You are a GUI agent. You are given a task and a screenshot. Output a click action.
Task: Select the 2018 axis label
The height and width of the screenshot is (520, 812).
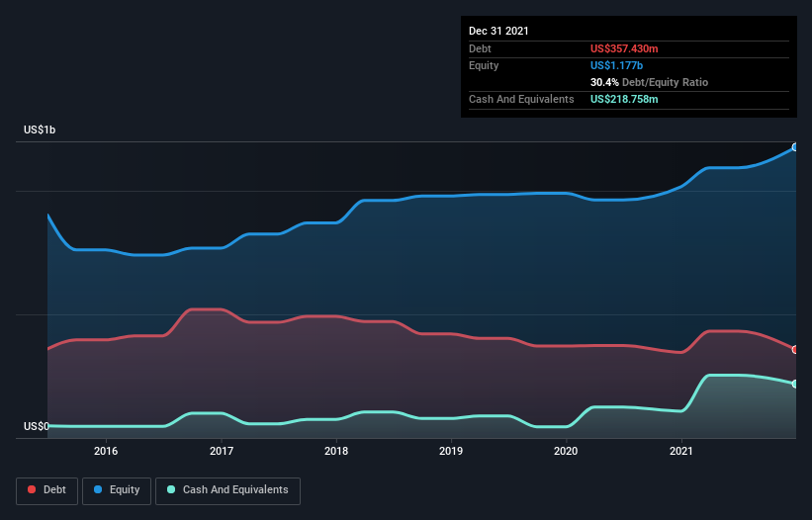coord(336,451)
